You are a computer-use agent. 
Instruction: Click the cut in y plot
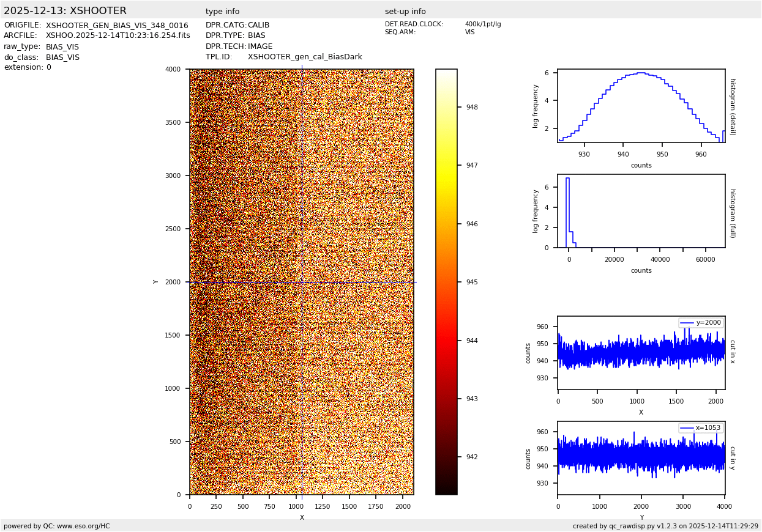coord(641,458)
